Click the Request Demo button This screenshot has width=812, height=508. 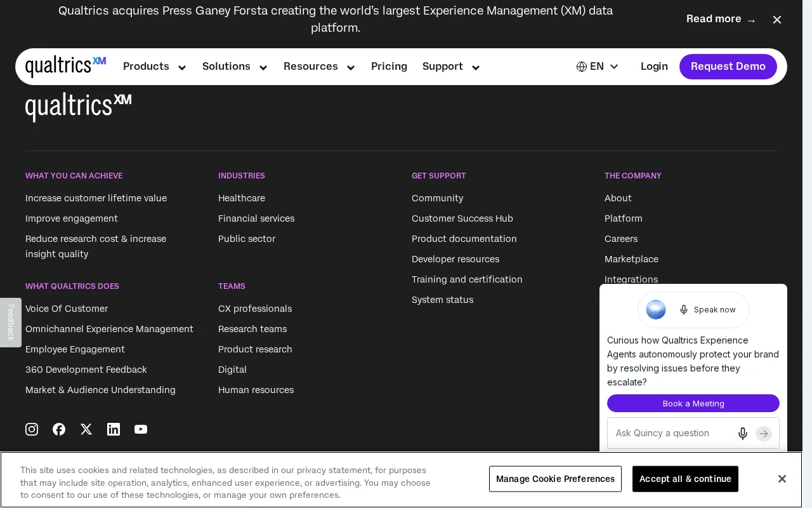pos(728,67)
